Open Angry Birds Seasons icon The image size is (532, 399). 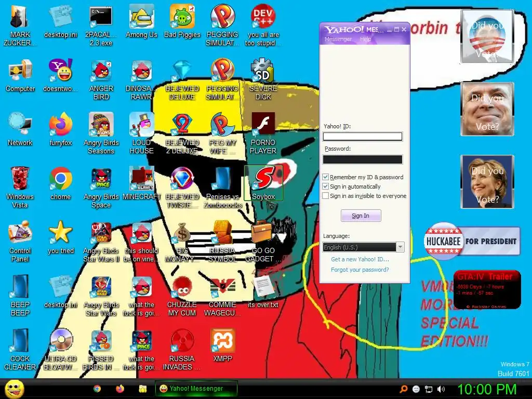[101, 134]
